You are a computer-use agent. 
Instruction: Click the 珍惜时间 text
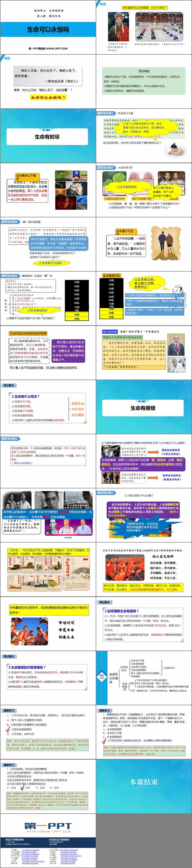point(66,623)
